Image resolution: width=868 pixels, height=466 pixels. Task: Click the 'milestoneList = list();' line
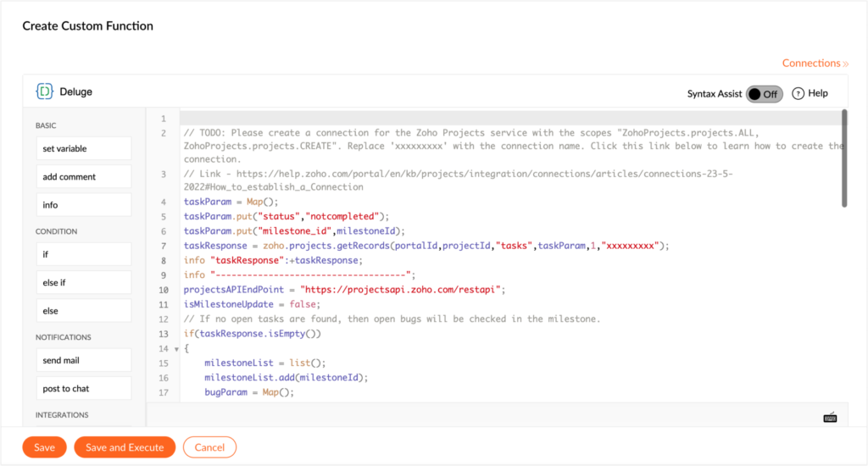(x=265, y=363)
